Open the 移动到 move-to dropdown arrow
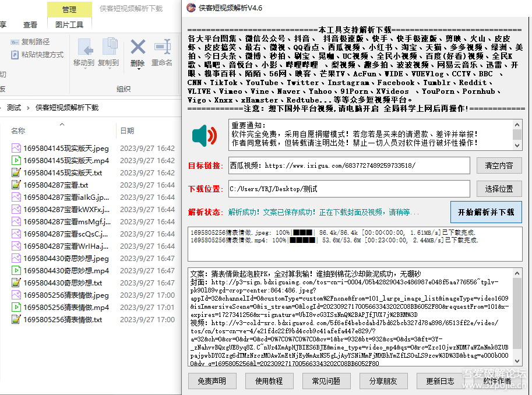532x395 pixels. (x=85, y=69)
